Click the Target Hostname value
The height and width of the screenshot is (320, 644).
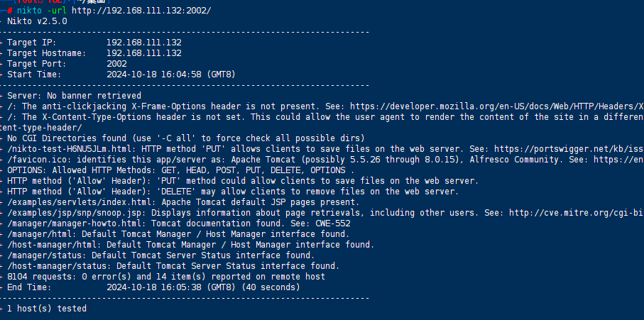click(143, 53)
